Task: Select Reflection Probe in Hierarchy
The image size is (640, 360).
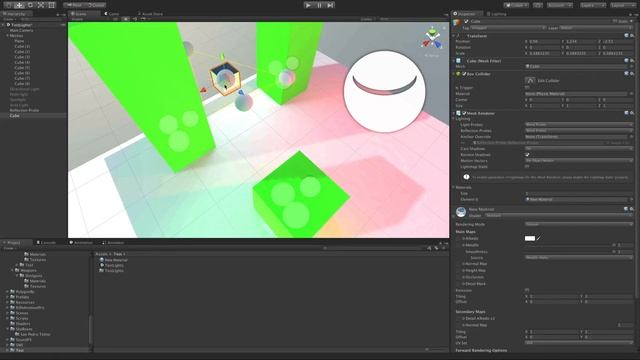Action: 24,110
